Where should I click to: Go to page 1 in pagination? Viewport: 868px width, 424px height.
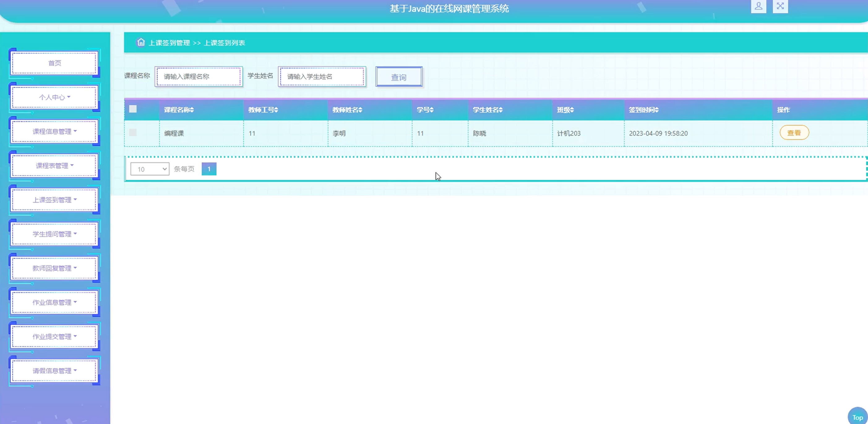click(x=209, y=169)
